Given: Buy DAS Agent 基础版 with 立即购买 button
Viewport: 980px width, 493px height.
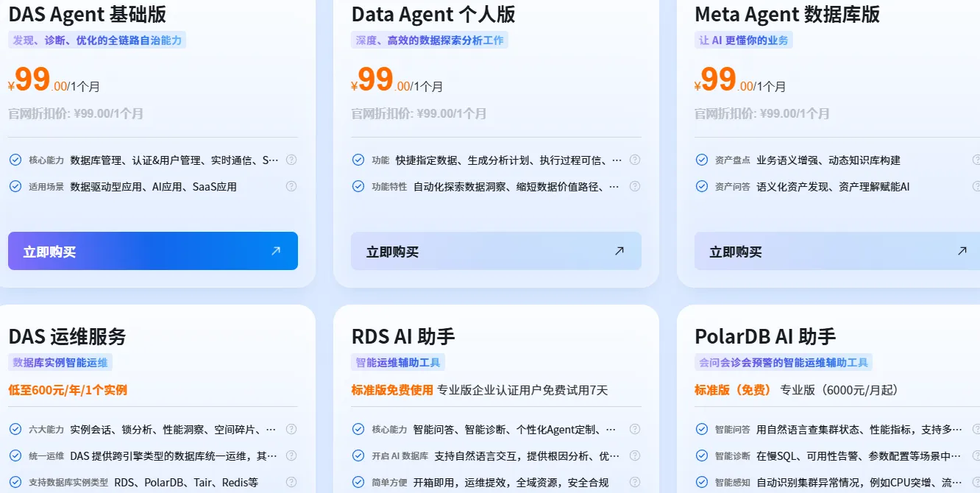Looking at the screenshot, I should point(153,251).
